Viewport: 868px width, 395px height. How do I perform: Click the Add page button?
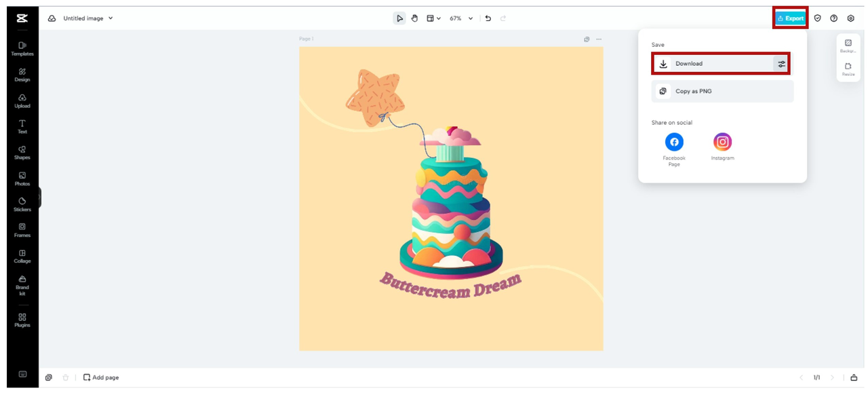pyautogui.click(x=101, y=377)
